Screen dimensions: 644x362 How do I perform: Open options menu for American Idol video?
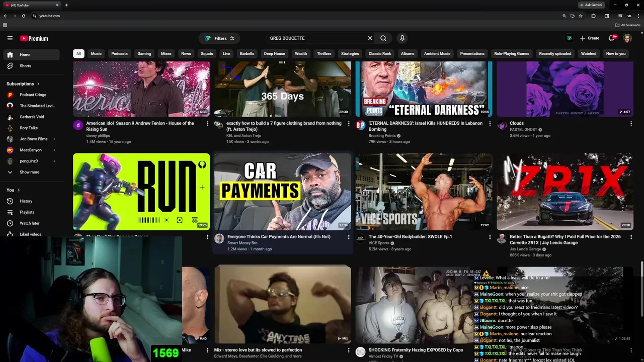[207, 124]
